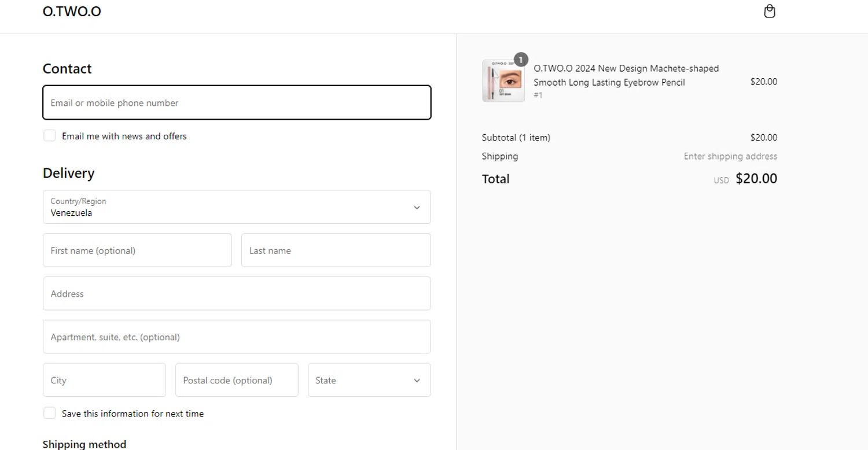Viewport: 868px width, 450px height.
Task: Select the Address input field
Action: (x=237, y=294)
